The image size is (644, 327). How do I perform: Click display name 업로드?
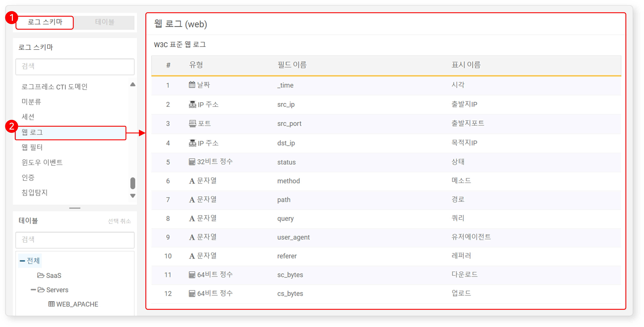click(461, 293)
